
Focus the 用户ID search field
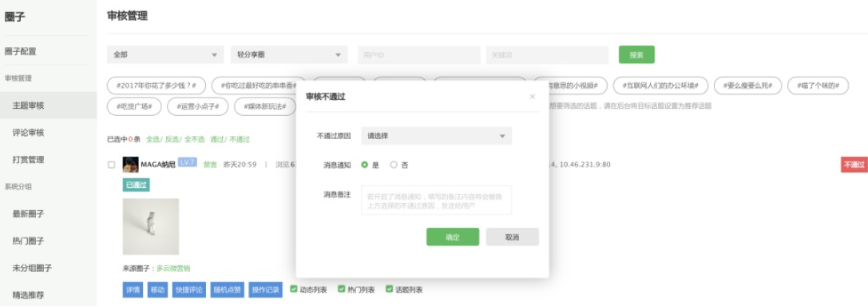coord(419,55)
